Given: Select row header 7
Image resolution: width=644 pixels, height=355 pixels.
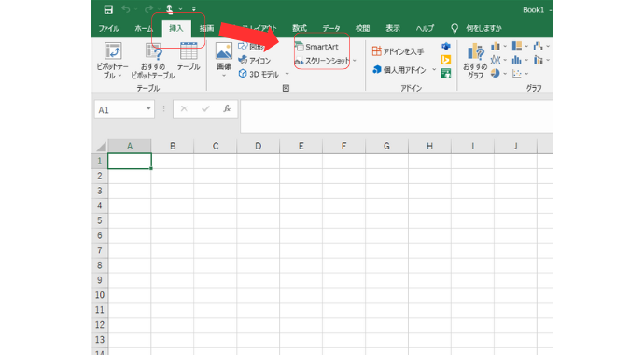Looking at the screenshot, I should [99, 250].
